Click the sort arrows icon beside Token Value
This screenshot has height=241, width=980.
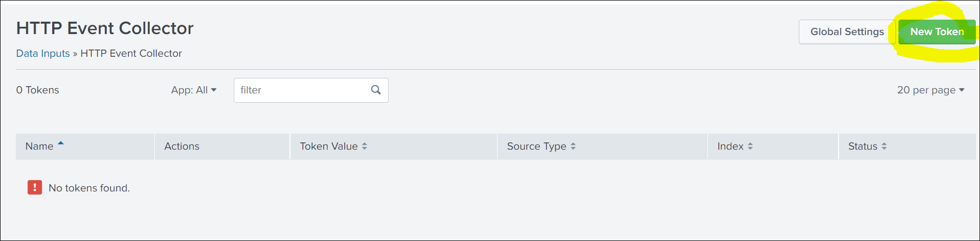tap(364, 147)
